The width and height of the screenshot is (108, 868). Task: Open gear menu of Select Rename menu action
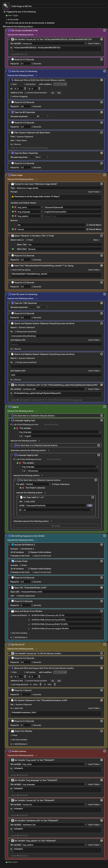pyautogui.click(x=102, y=236)
